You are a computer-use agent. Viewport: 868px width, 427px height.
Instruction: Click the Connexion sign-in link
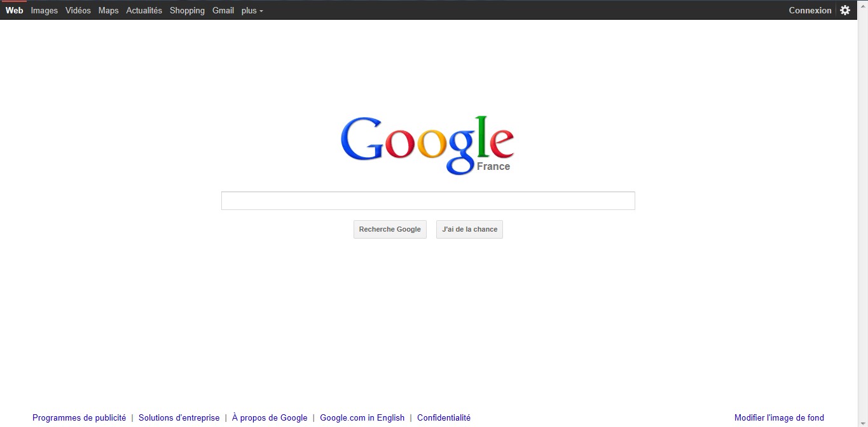(x=810, y=10)
